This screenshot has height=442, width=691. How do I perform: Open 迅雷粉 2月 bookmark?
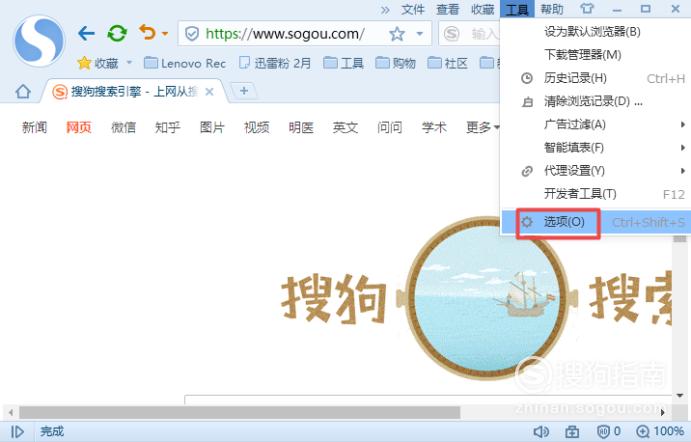coord(275,63)
